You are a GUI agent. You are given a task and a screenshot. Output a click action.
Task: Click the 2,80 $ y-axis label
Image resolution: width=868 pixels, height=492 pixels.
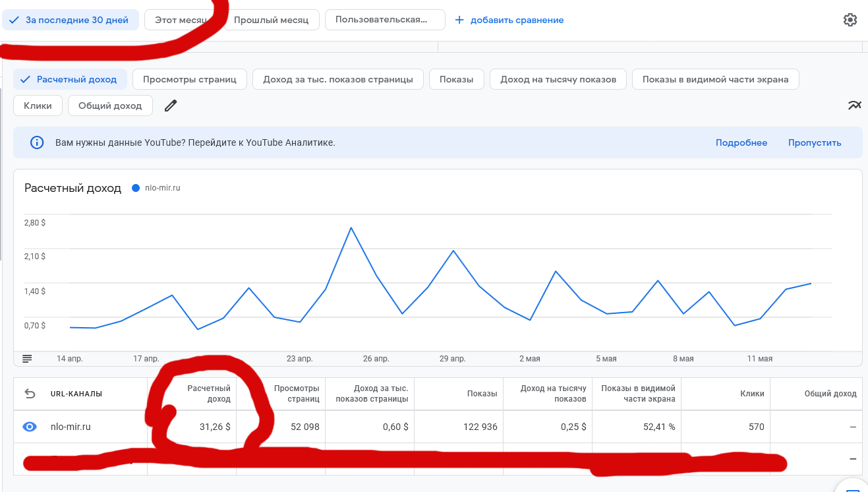coord(35,223)
